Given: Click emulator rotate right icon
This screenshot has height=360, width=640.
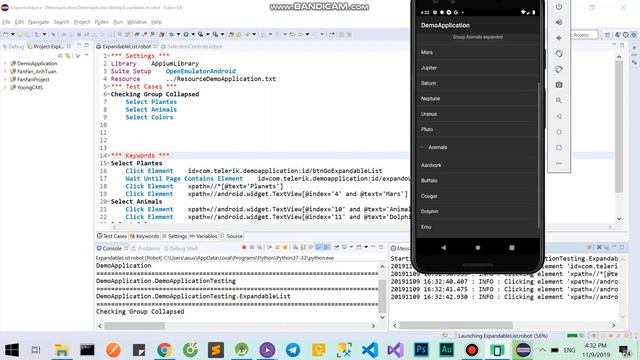Looking at the screenshot, I should point(559,69).
